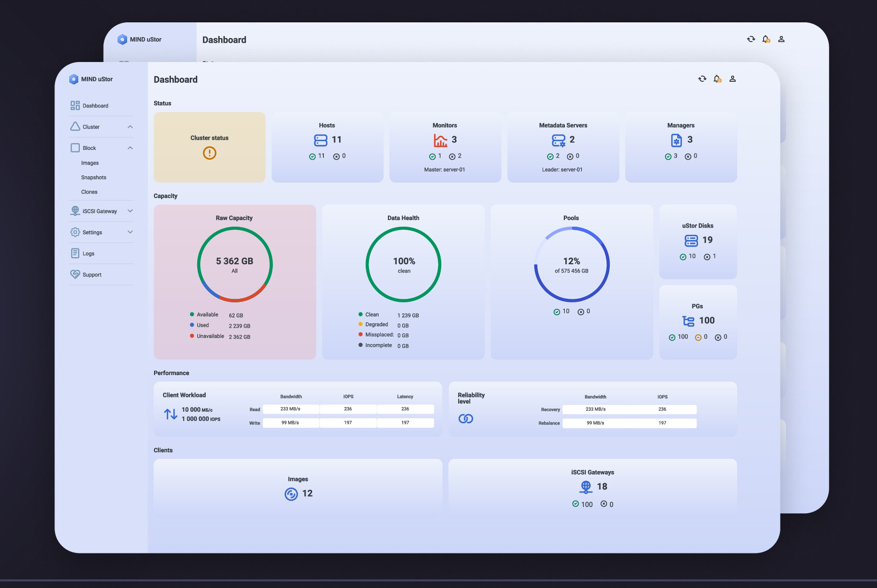Click the MIND uStor logo in back window
Viewport: 877px width, 588px height.
(x=123, y=40)
